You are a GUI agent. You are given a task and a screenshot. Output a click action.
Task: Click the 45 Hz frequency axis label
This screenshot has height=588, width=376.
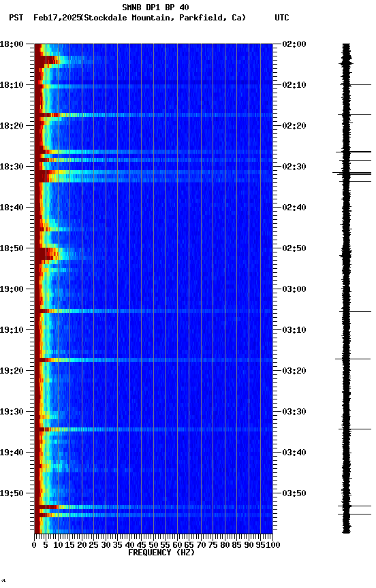pos(141,545)
